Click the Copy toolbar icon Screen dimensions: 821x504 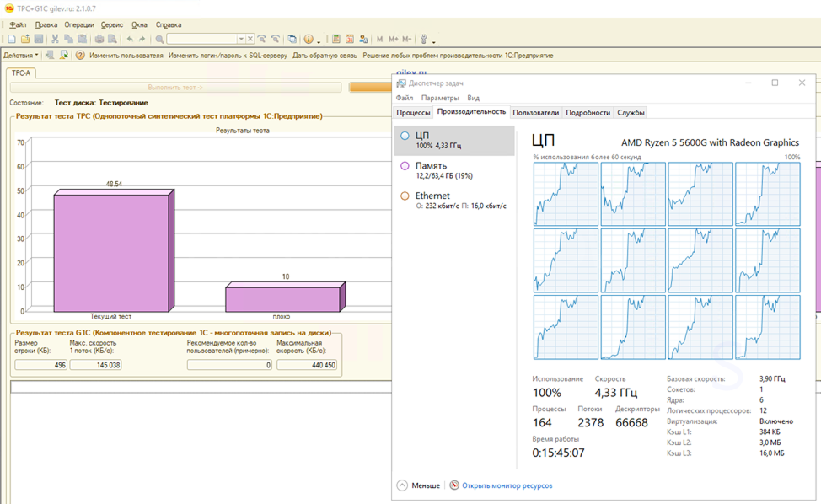(x=68, y=40)
